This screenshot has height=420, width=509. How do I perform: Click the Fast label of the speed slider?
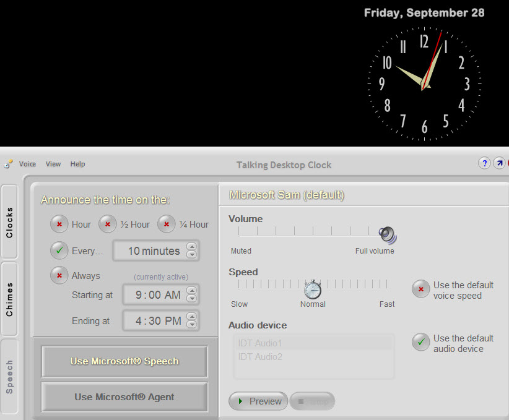point(387,304)
